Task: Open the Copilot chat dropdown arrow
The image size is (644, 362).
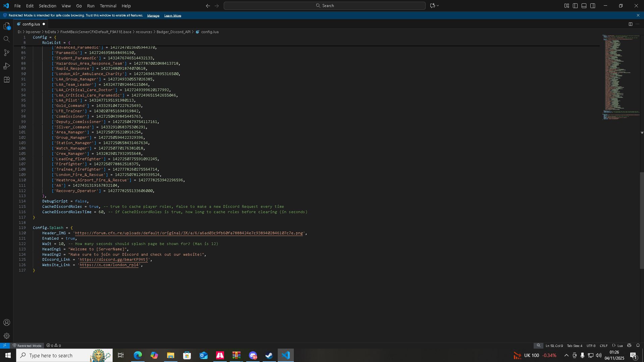Action: [438, 6]
